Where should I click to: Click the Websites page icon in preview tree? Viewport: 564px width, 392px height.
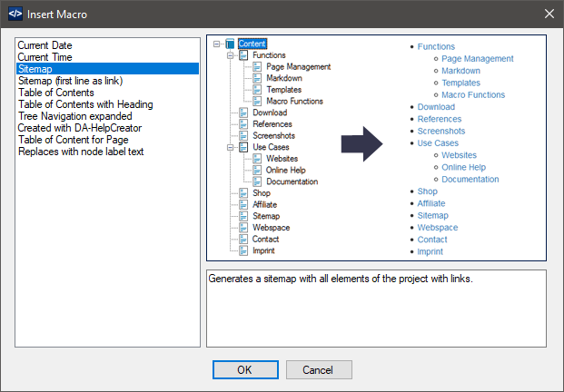[x=257, y=159]
